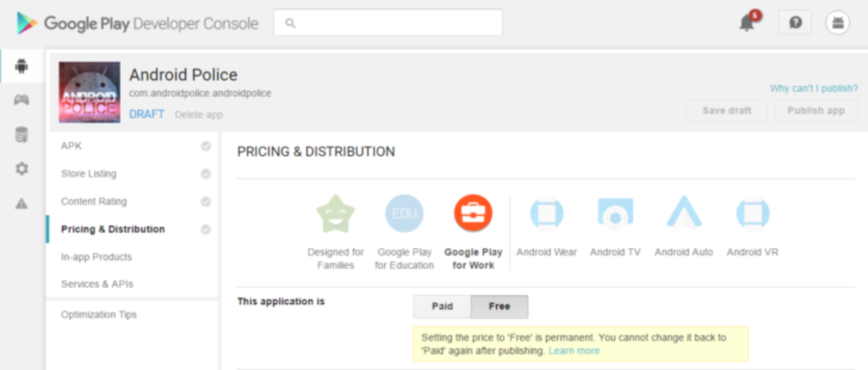Open Alerts warning triangle icon
This screenshot has width=868, height=370.
click(x=22, y=204)
